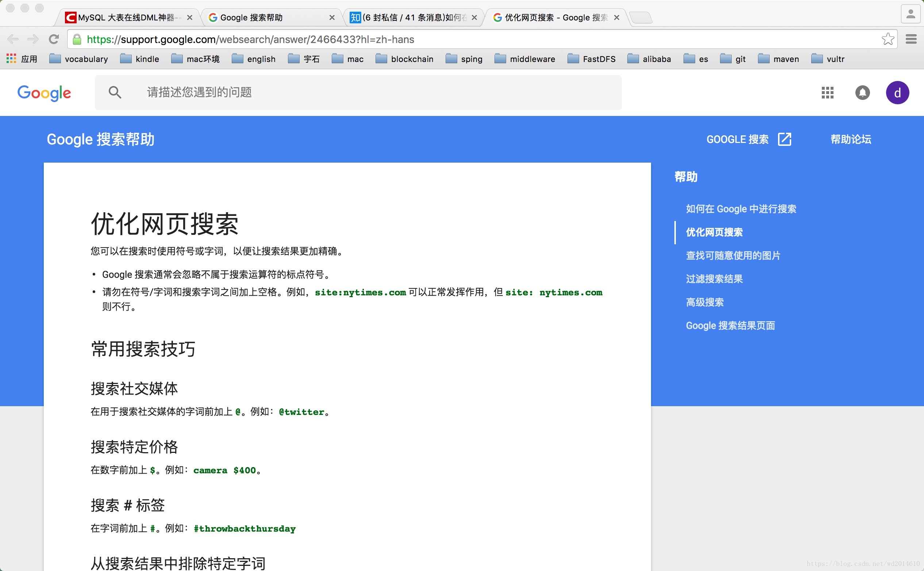Screen dimensions: 924x571
Task: Open the es bookmark folder
Action: pos(696,59)
